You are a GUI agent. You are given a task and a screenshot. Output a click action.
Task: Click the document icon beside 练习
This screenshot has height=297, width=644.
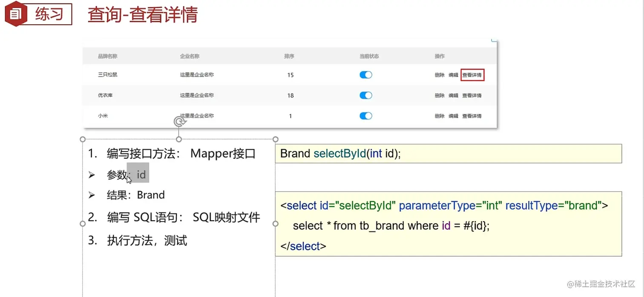(16, 14)
